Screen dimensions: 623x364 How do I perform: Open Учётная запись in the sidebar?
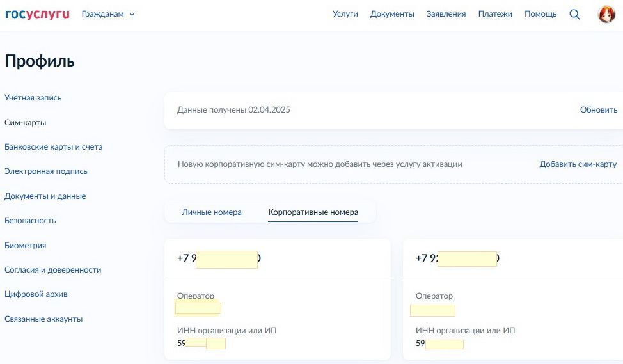tap(33, 98)
